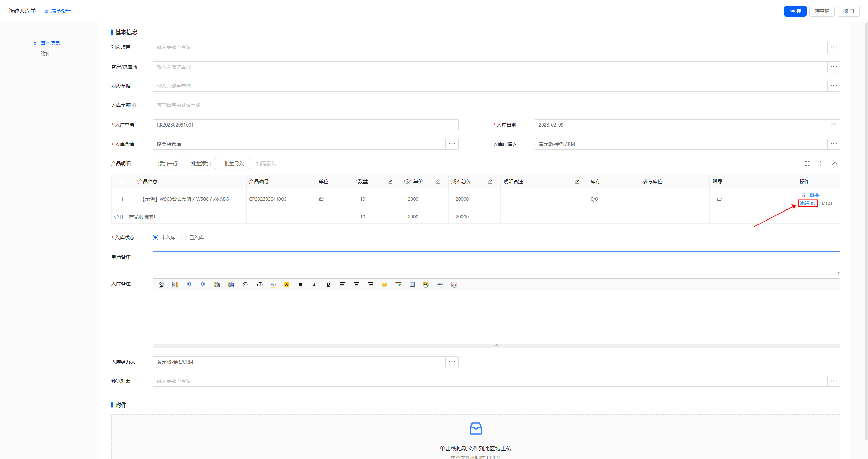
Task: Click paste from Word icon
Action: point(231,285)
